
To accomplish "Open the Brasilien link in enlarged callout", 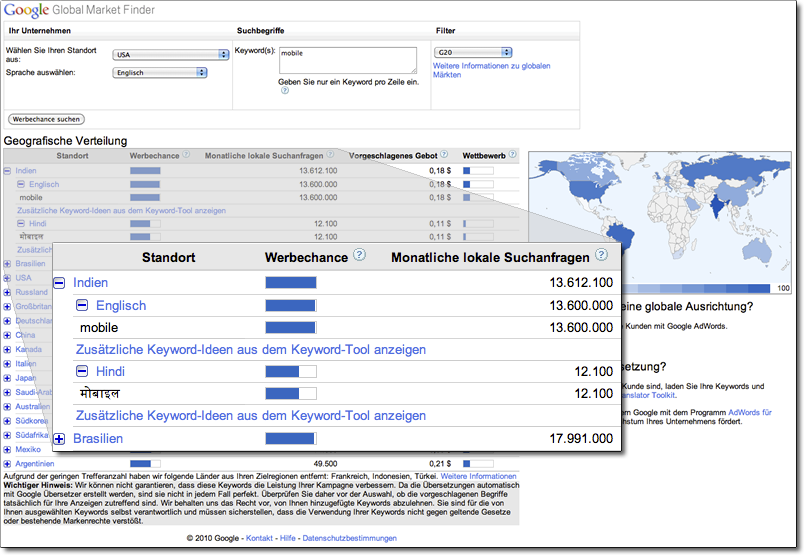I will (98, 439).
